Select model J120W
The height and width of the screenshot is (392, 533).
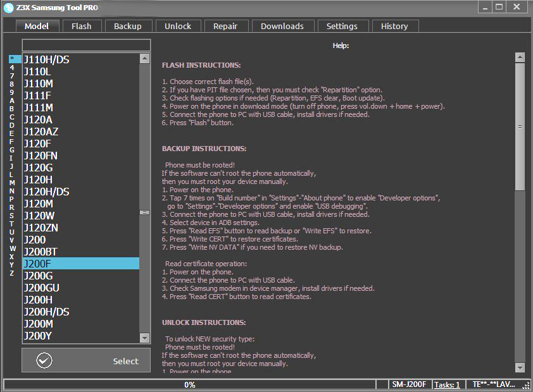pos(81,216)
